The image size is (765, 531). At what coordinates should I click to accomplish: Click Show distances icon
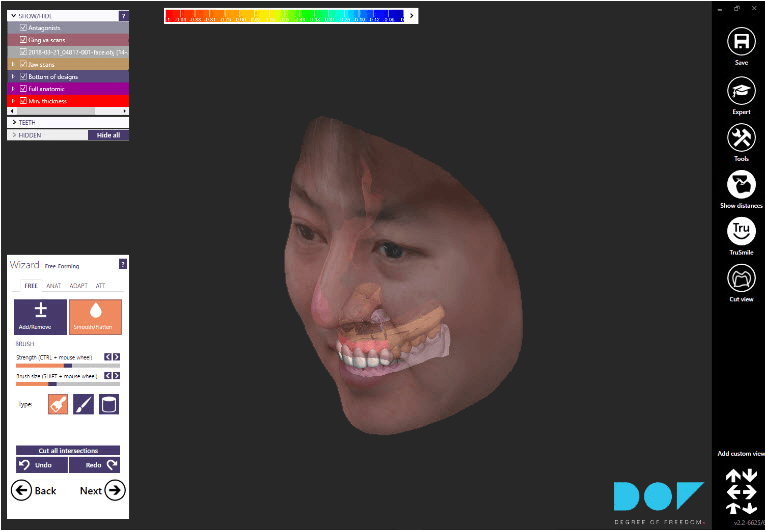(741, 185)
